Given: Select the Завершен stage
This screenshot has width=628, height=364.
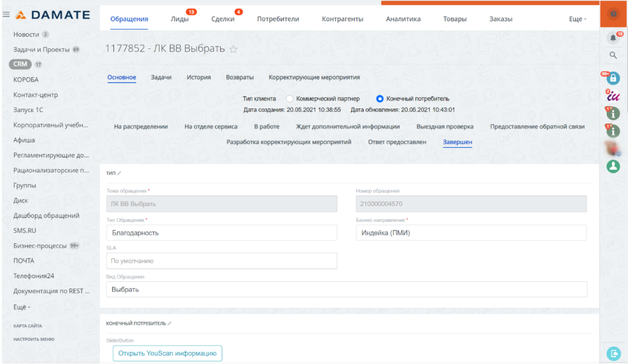Looking at the screenshot, I should [458, 142].
